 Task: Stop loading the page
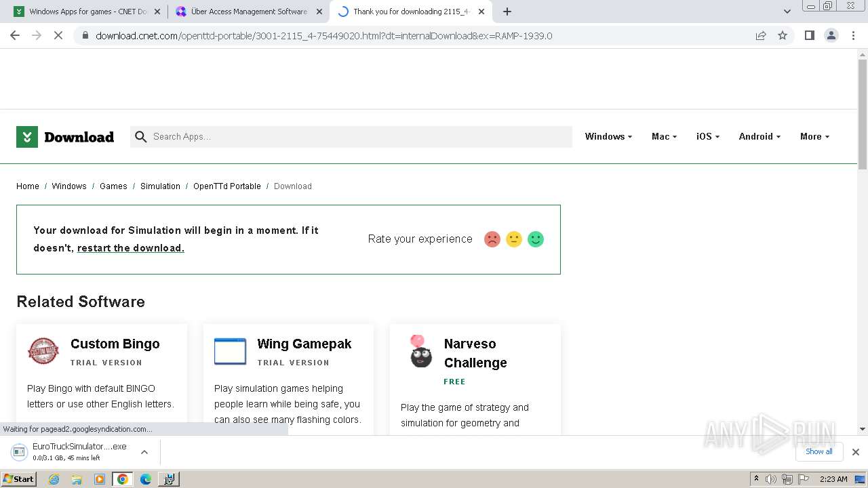point(58,35)
